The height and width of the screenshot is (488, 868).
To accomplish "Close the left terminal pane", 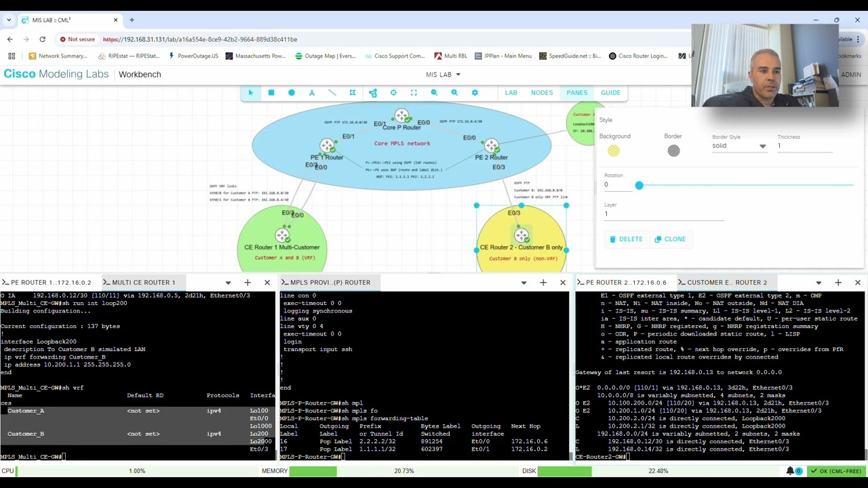I will click(x=267, y=282).
